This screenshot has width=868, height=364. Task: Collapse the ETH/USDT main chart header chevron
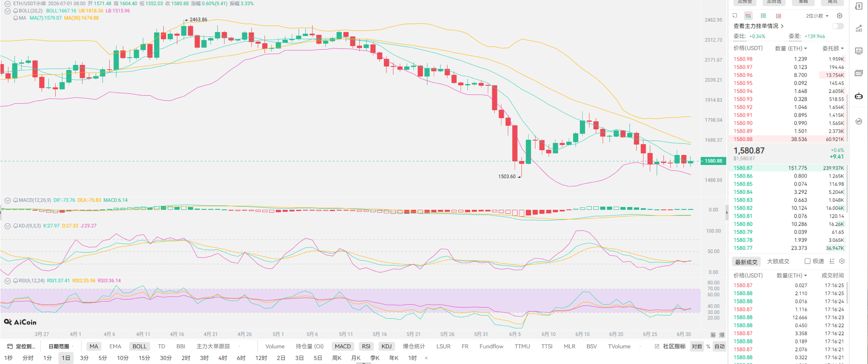7,4
